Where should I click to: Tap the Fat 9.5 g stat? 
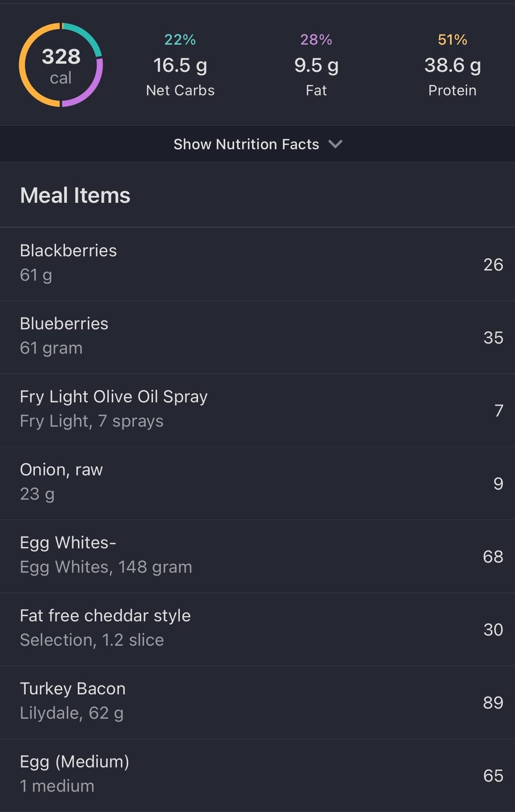point(316,65)
